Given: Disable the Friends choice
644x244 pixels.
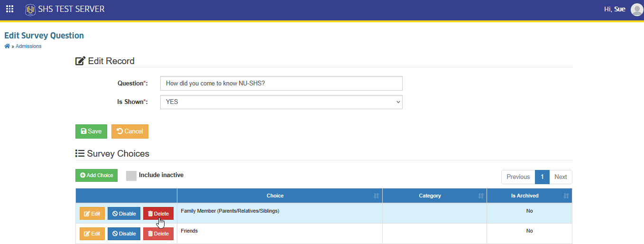Looking at the screenshot, I should click(124, 234).
